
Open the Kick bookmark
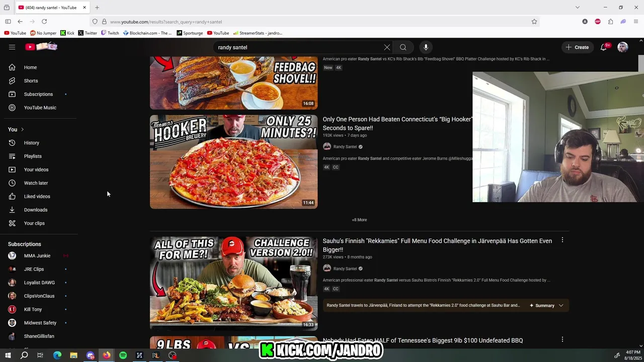click(x=67, y=33)
